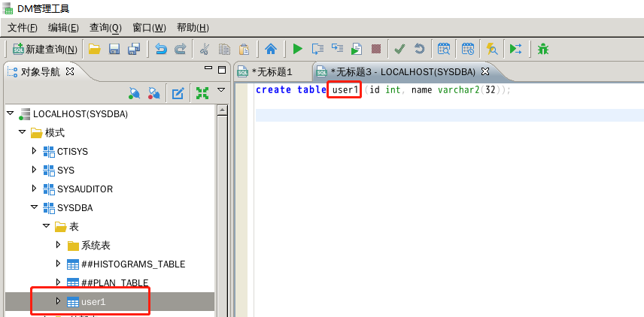The height and width of the screenshot is (317, 644).
Task: Close the 对象导航 view
Action: [70, 72]
